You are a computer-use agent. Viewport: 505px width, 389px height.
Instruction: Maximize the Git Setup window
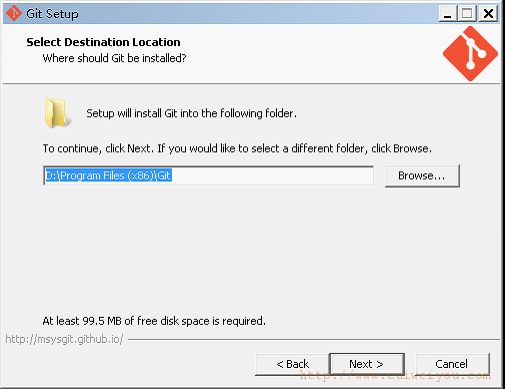[x=467, y=14]
